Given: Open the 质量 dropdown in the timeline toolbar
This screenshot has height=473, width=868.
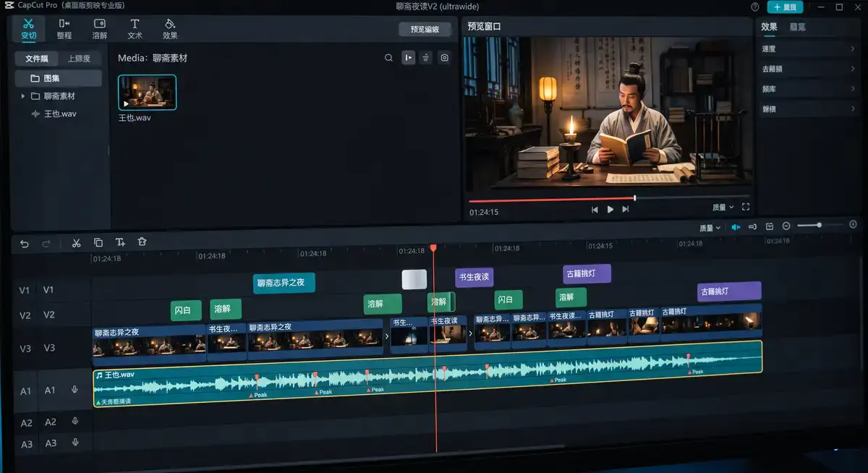Looking at the screenshot, I should [x=710, y=228].
